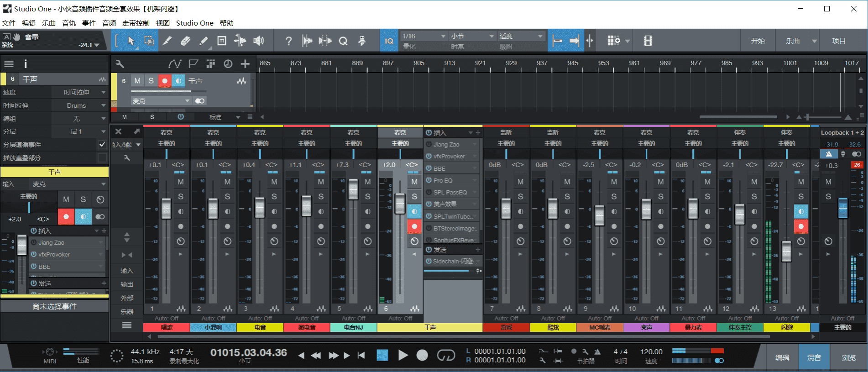Open the 浏览 browser panel button
This screenshot has width=868, height=372.
point(849,358)
